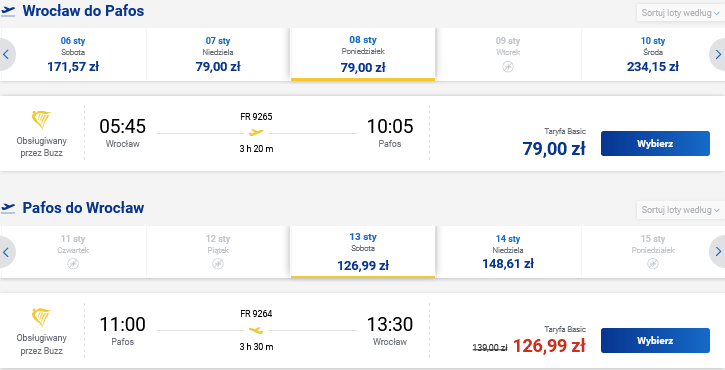Select the 10 sty Środa 234,15 zł tab
The image size is (725, 370).
tap(652, 54)
